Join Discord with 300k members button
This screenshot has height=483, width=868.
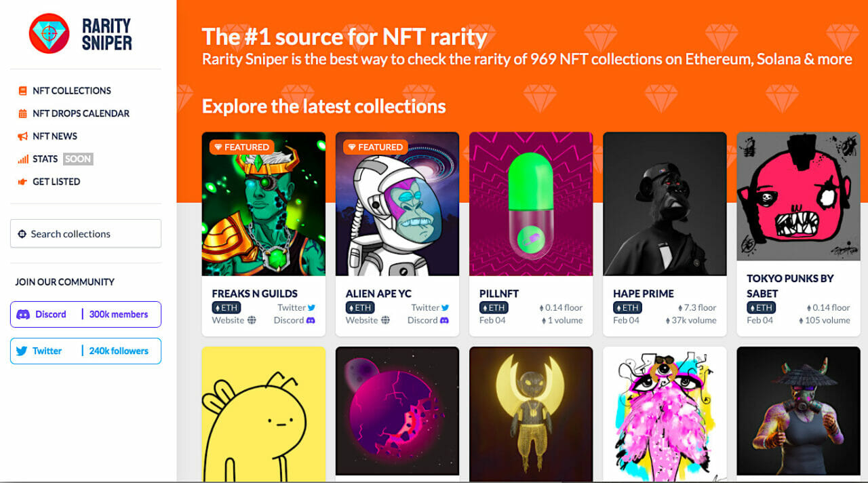(85, 315)
